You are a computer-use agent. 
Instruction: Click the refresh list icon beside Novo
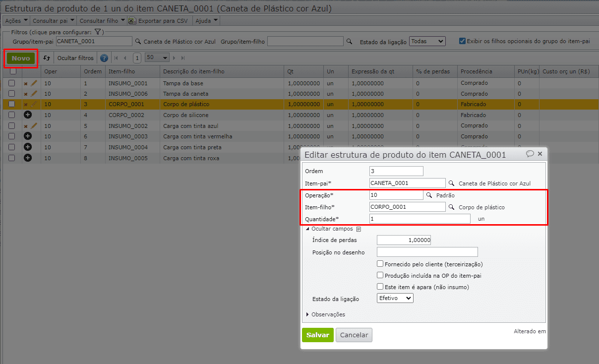pyautogui.click(x=47, y=58)
